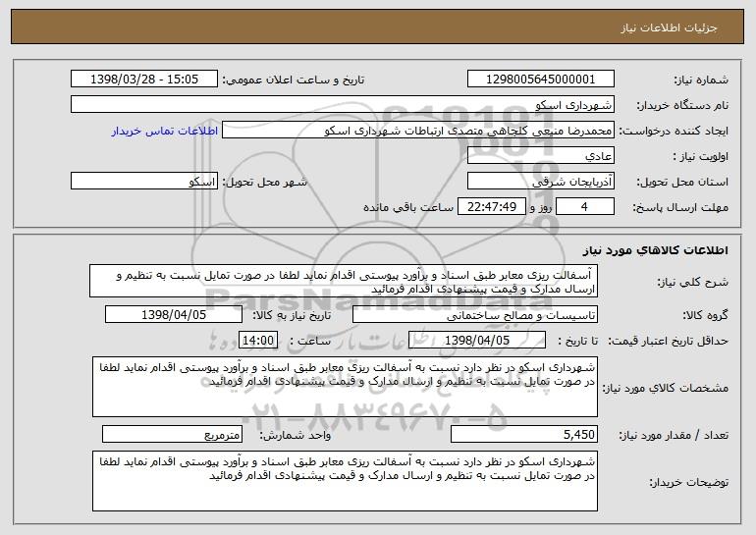This screenshot has width=756, height=535.
Task: Click label ساعت باقی مانده
Action: (408, 207)
